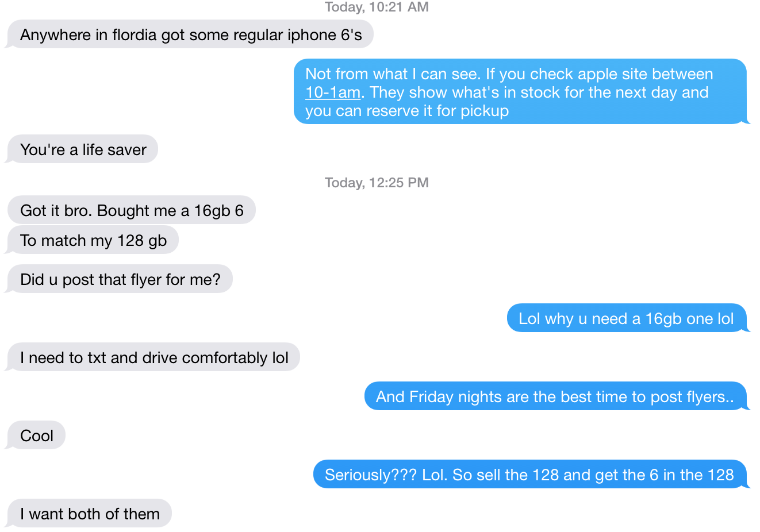Click the word 'flyers' in the Friday nights message
This screenshot has height=532, width=760.
[706, 397]
